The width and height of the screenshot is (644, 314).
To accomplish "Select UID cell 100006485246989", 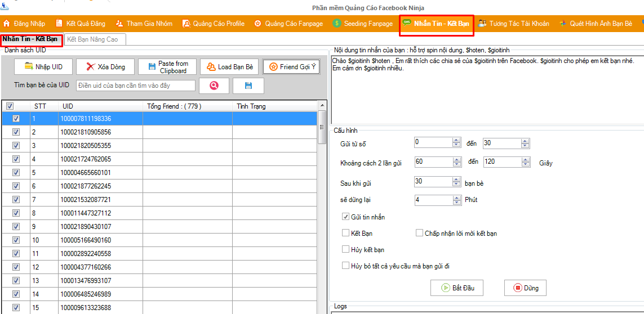I will point(101,294).
